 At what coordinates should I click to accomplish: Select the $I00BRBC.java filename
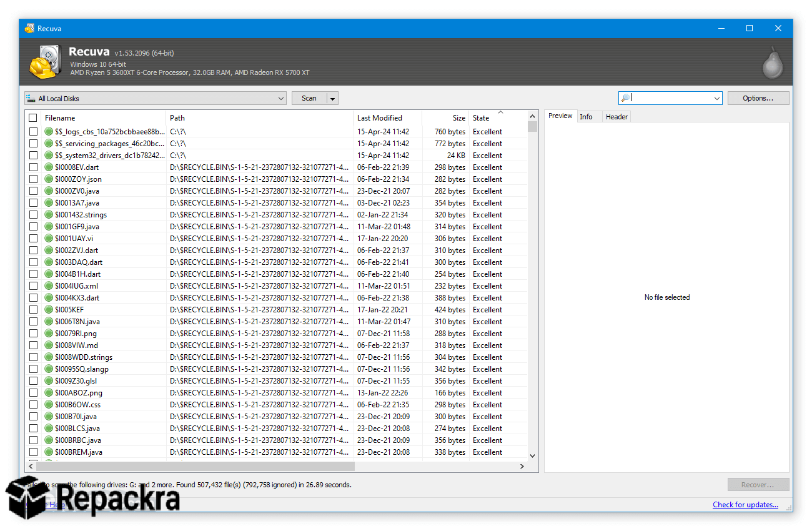pos(77,440)
